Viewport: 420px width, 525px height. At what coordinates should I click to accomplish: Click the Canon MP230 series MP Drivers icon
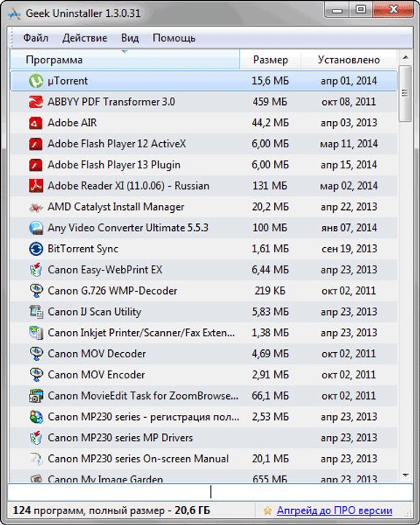point(36,438)
